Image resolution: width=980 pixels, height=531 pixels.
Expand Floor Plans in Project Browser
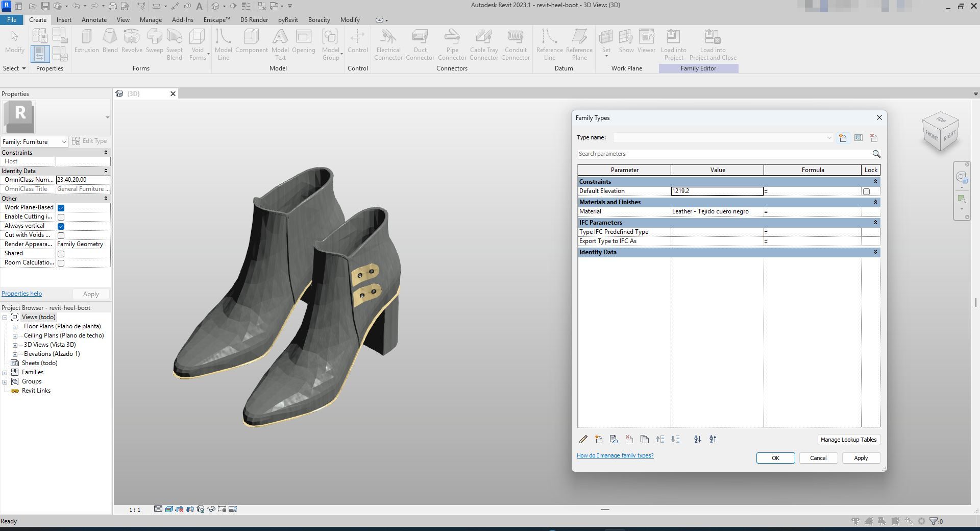pyautogui.click(x=15, y=327)
